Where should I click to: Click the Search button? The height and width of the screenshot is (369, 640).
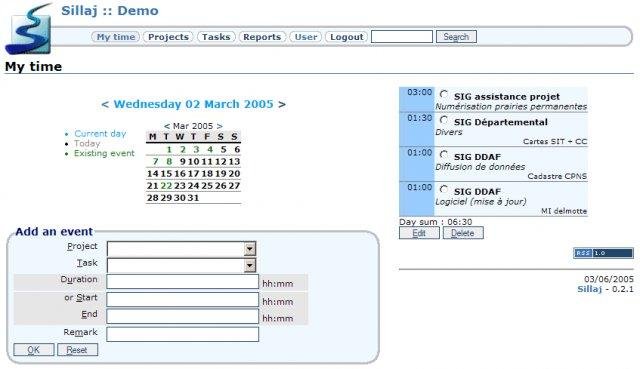[x=456, y=37]
